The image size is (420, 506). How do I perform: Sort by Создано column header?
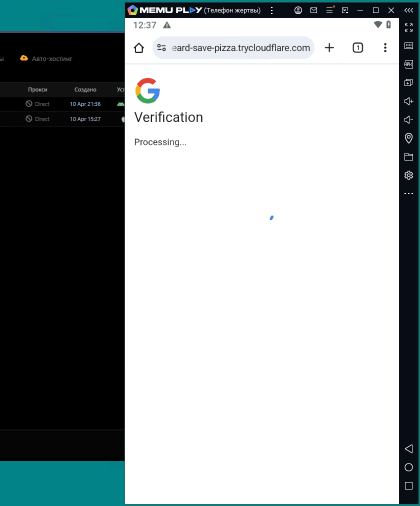point(85,89)
